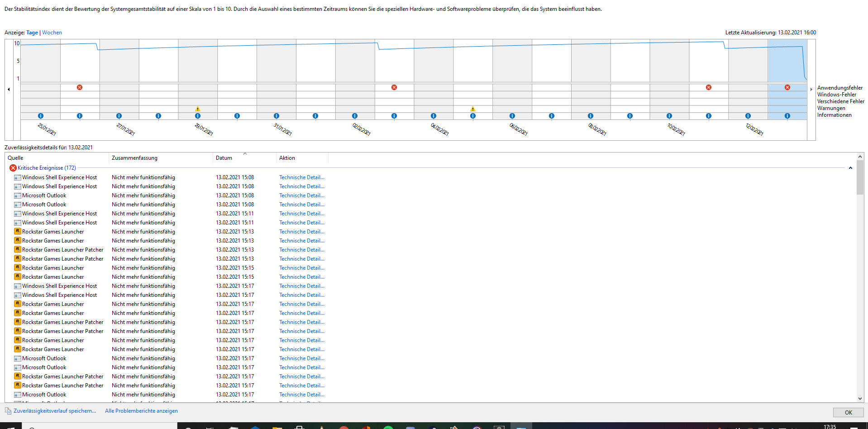Click the red error icon for 26.01.2021
Image resolution: width=868 pixels, height=429 pixels.
click(80, 87)
